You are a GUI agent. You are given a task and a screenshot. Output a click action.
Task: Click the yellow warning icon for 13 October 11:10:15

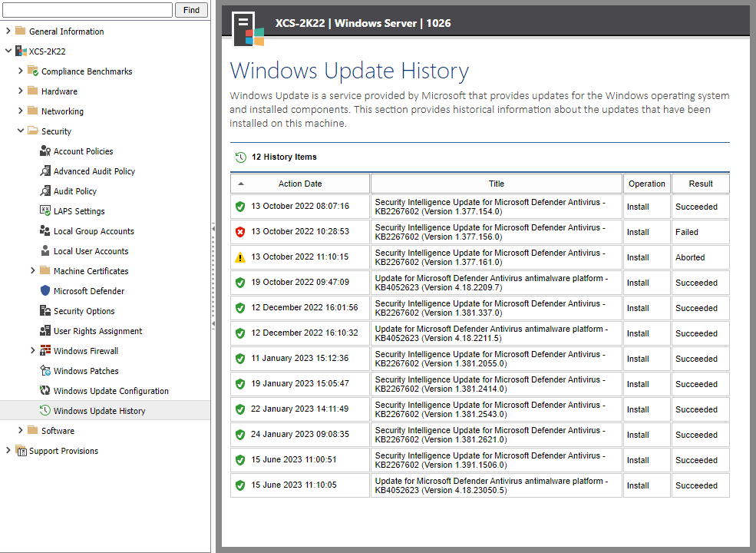pyautogui.click(x=240, y=257)
